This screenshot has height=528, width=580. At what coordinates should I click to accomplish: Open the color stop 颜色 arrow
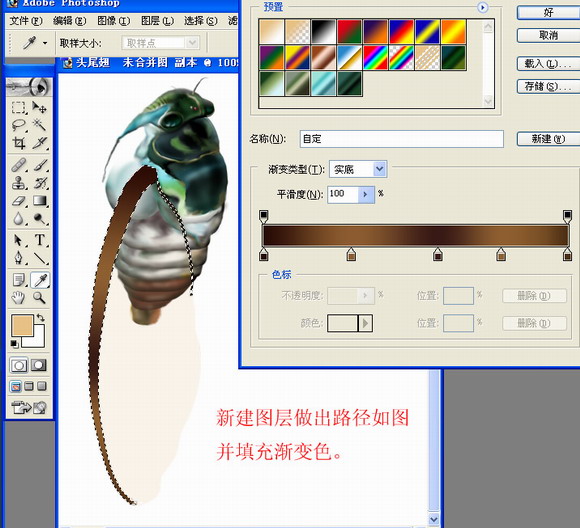[365, 323]
